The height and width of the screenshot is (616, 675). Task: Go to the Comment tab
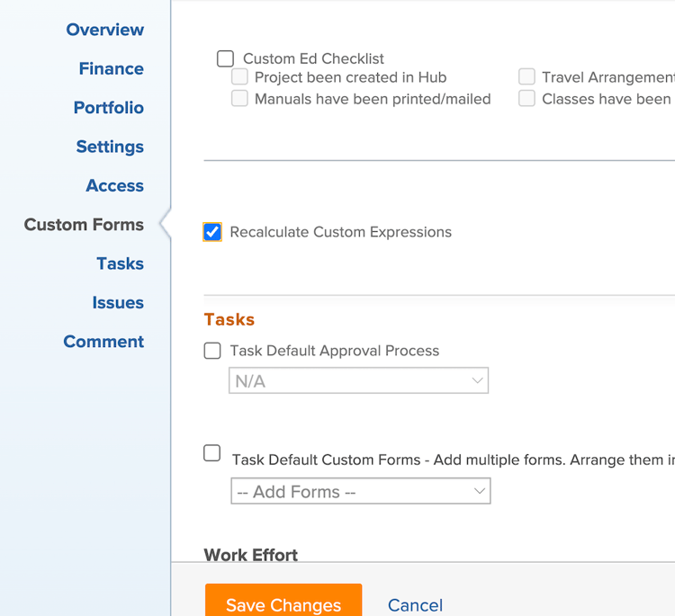(x=103, y=342)
